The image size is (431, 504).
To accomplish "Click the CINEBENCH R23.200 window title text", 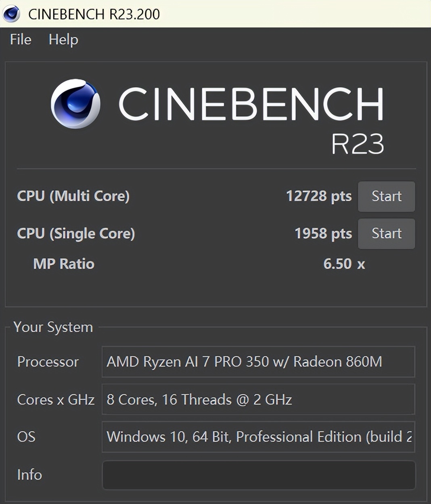I will [94, 14].
